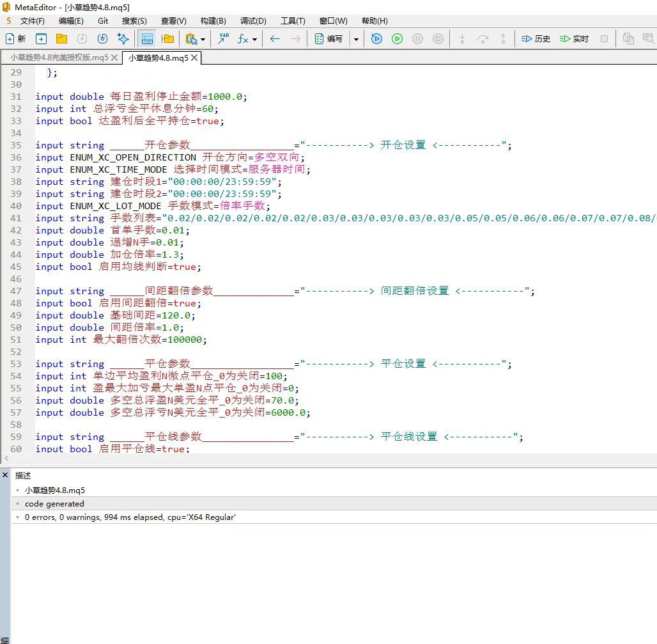Click the new window toolbar icon

point(41,39)
